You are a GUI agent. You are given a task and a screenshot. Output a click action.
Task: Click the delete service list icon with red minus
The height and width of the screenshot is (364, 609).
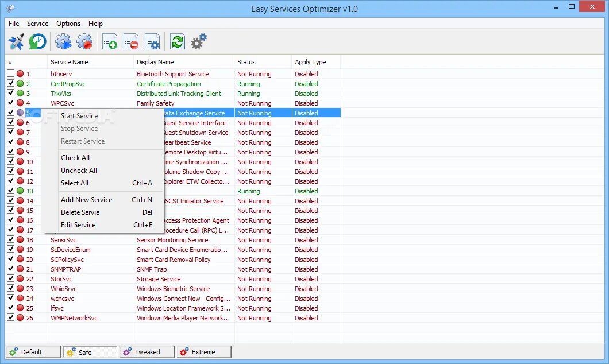pos(131,41)
